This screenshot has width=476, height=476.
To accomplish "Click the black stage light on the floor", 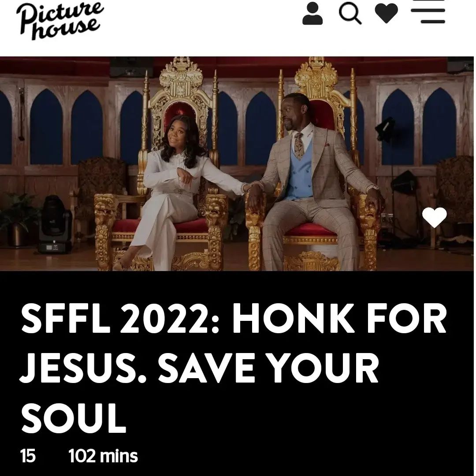I will (x=55, y=224).
